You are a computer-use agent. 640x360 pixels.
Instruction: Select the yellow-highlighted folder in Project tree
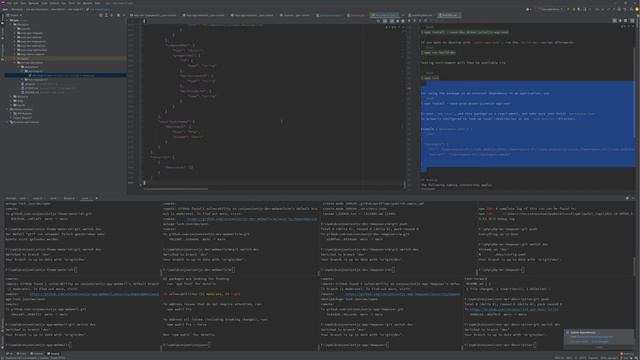[x=65, y=58]
